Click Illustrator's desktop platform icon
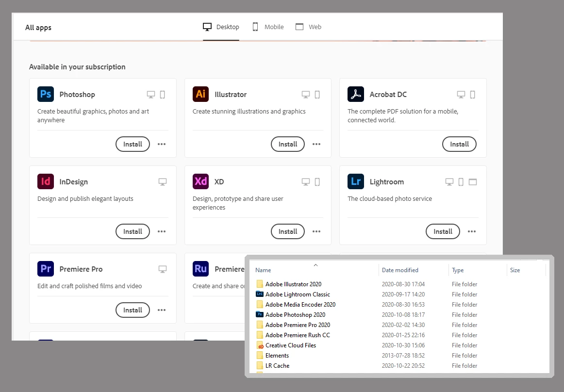Viewport: 564px width, 392px height. point(306,95)
